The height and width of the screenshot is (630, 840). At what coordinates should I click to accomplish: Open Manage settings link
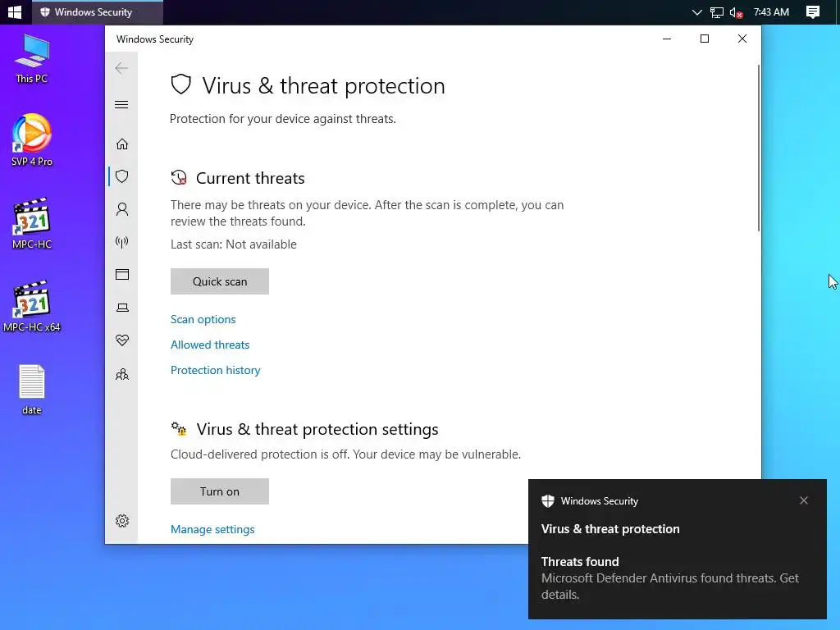(212, 529)
